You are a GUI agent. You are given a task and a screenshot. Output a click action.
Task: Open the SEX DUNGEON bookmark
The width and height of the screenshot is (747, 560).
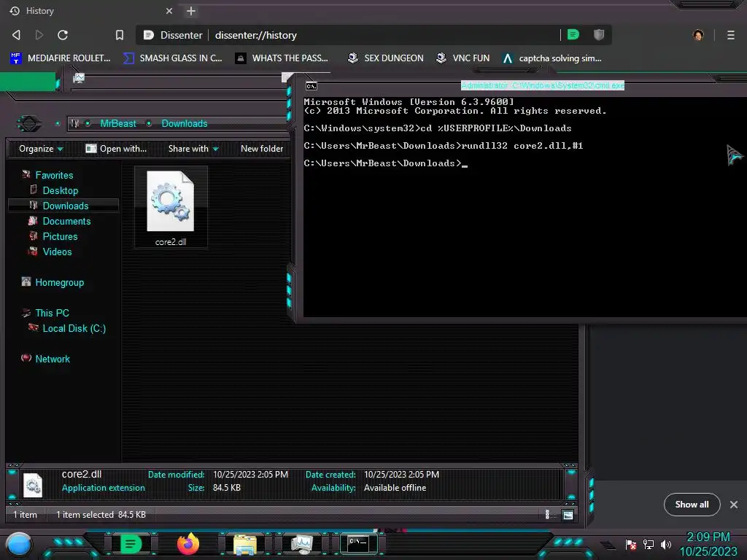(x=385, y=58)
